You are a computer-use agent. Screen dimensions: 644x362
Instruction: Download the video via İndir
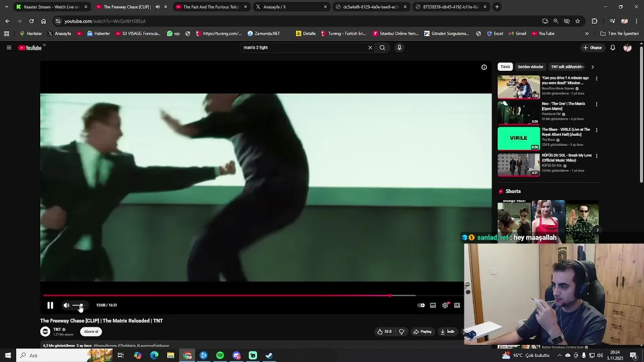pyautogui.click(x=447, y=331)
